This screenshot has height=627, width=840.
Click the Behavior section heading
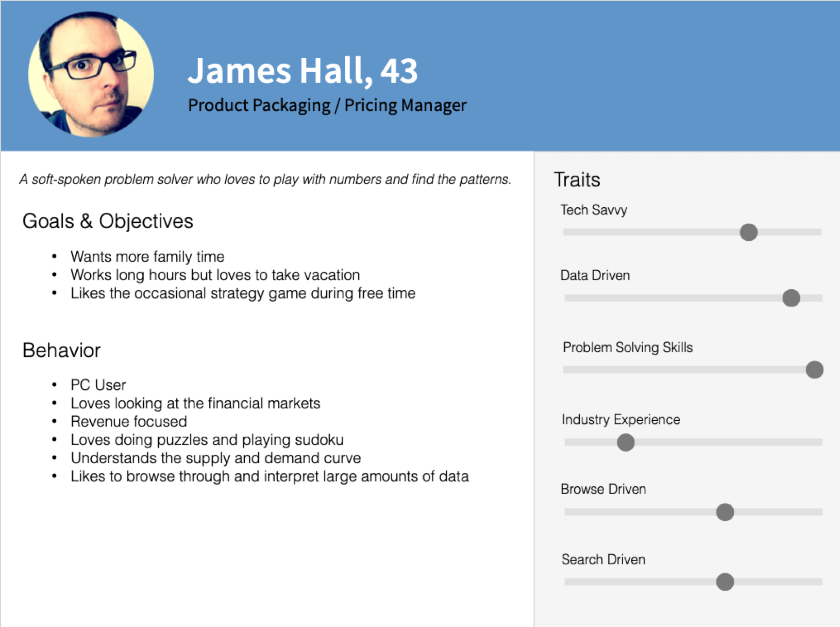pos(61,351)
